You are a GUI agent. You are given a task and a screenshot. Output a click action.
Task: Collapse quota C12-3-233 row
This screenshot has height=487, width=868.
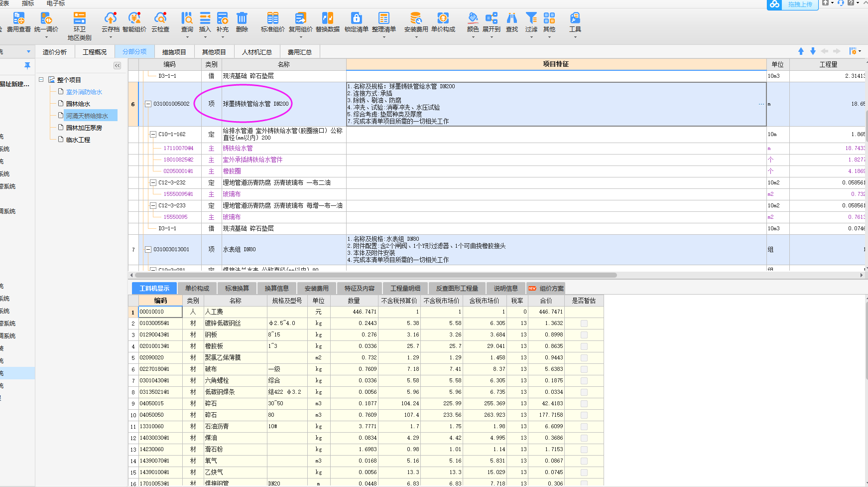click(x=153, y=206)
